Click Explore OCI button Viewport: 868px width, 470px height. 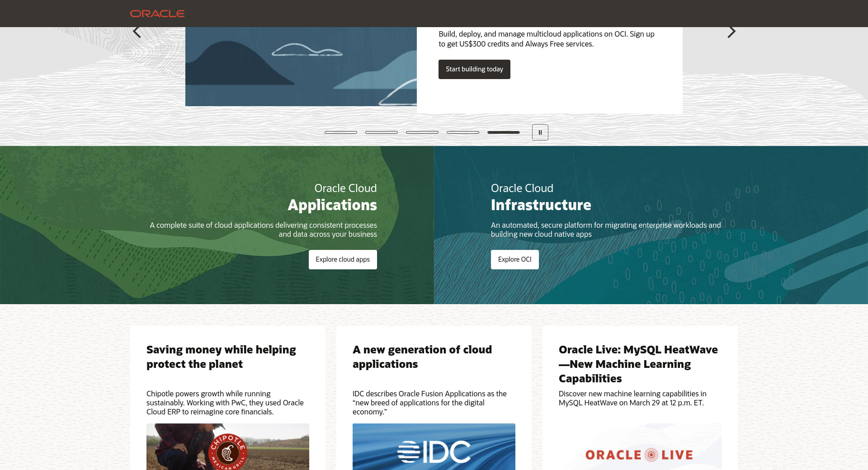tap(514, 259)
